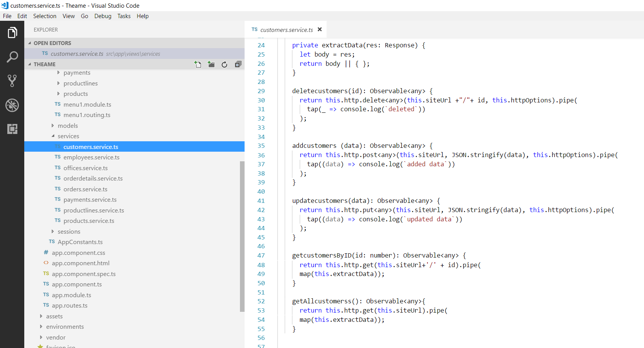Open the Selection menu
644x348 pixels.
(45, 16)
